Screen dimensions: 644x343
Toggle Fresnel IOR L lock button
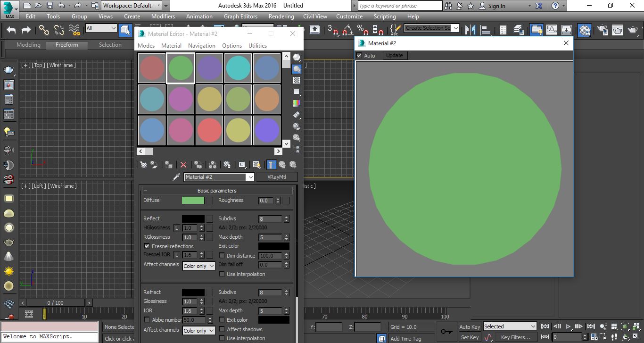tap(177, 255)
